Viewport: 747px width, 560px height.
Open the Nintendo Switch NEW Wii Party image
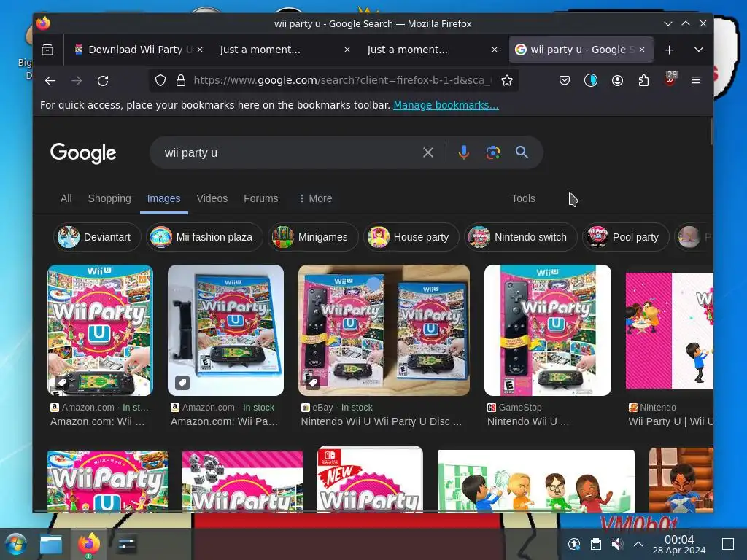(370, 479)
